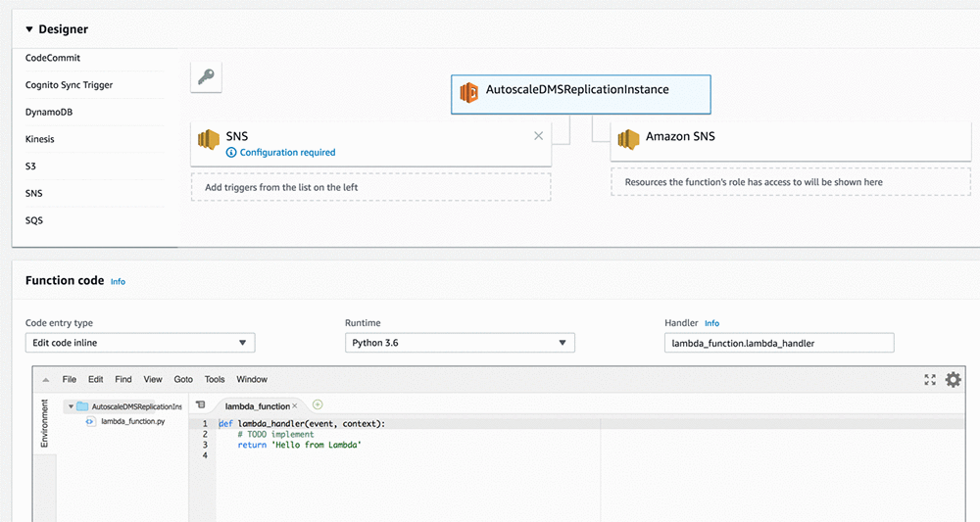Open the Python 3.6 Runtime dropdown

tap(460, 343)
